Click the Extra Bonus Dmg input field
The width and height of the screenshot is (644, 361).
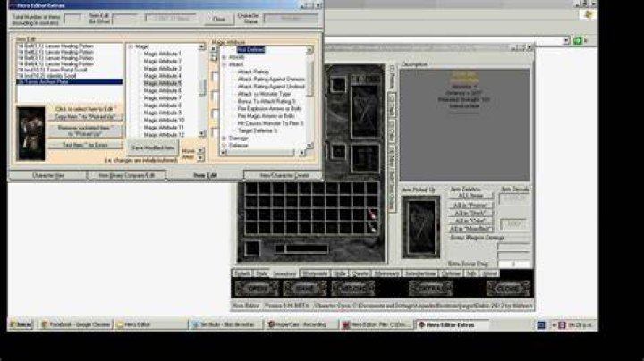(x=513, y=264)
